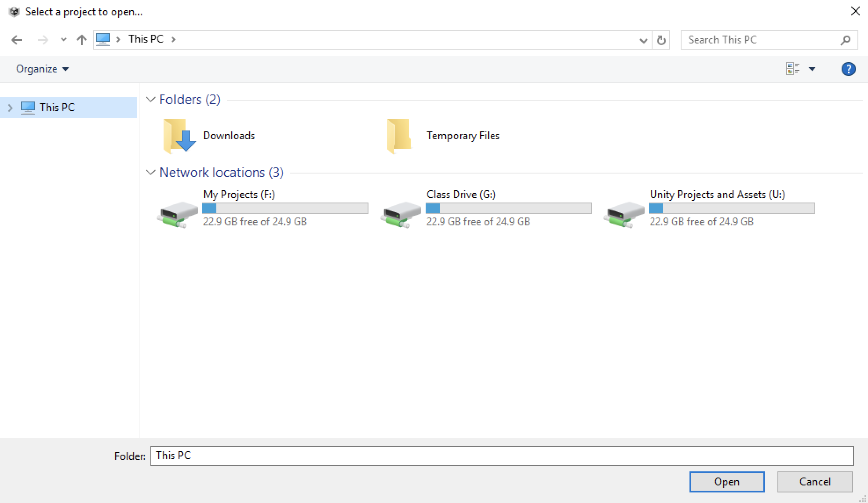The image size is (868, 503).
Task: Click the Search This PC field
Action: (761, 40)
